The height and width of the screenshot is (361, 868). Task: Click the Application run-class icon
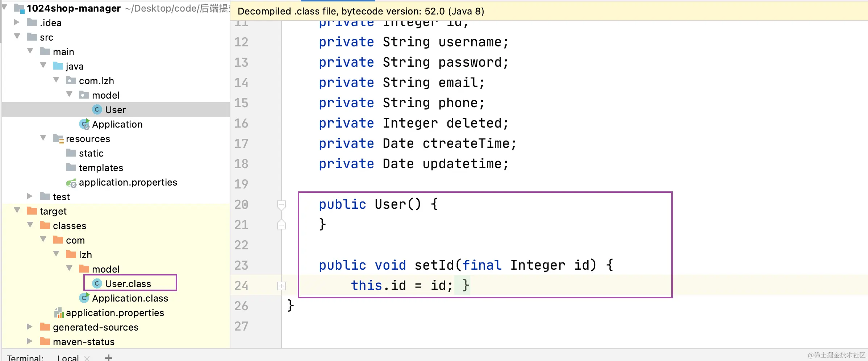[x=84, y=124]
